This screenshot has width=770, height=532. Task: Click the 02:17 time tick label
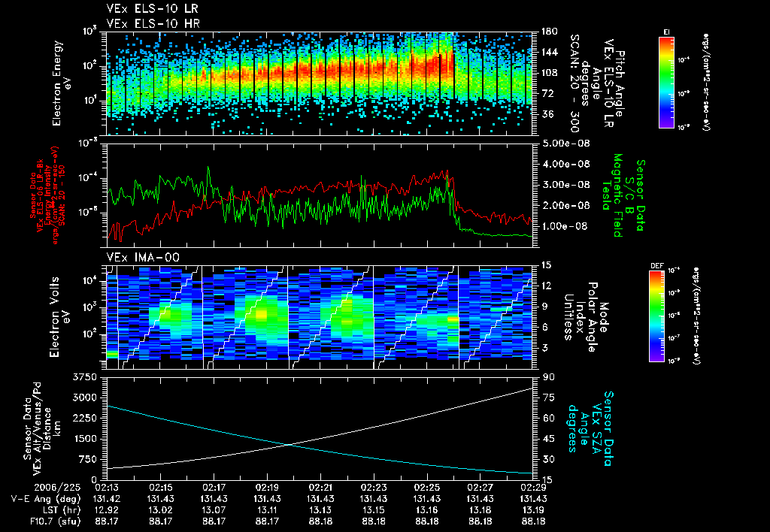pyautogui.click(x=214, y=488)
